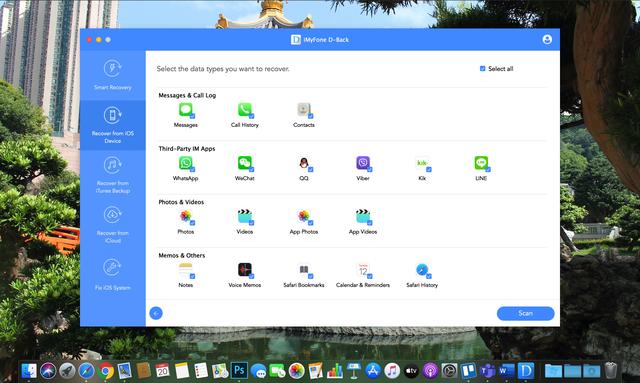Open Trash in the Dock
640x383 pixels.
611,370
